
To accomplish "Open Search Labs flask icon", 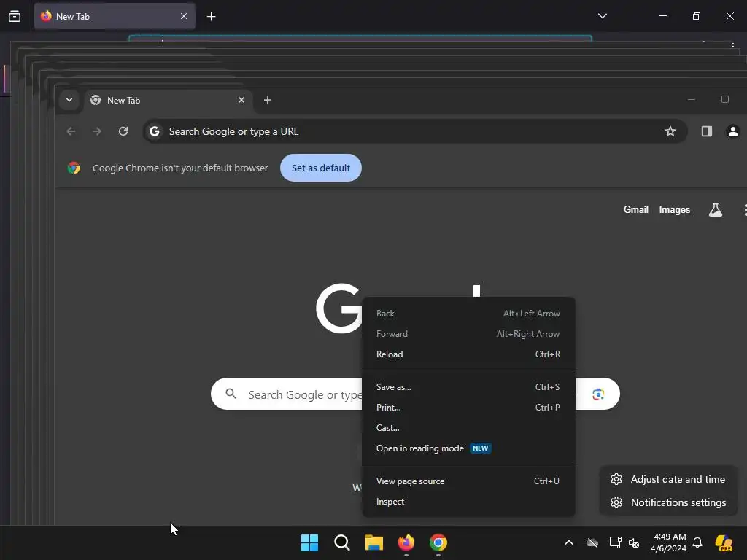I will pyautogui.click(x=716, y=209).
